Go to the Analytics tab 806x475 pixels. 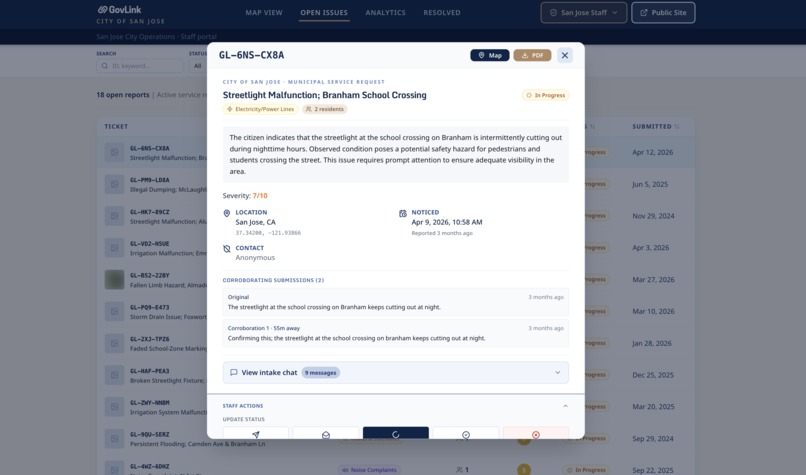click(386, 12)
